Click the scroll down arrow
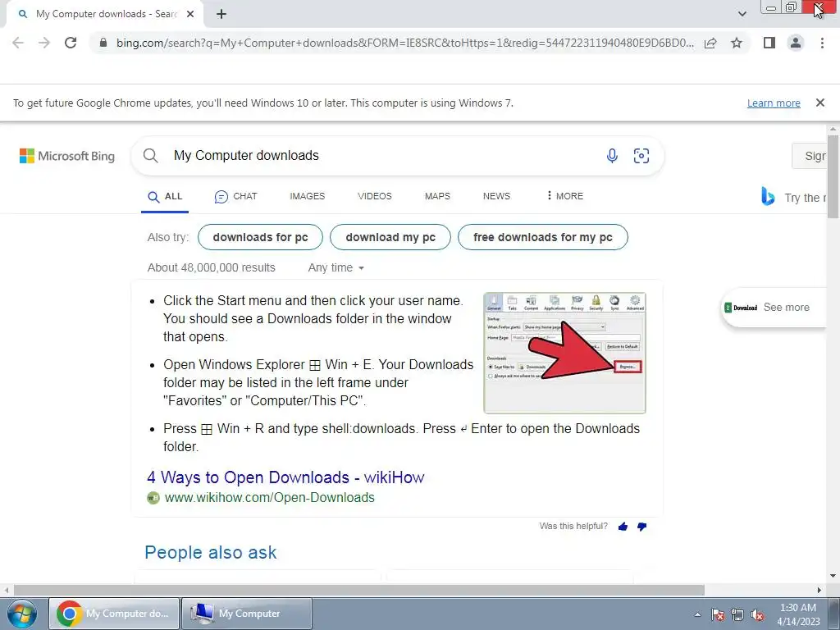 [833, 576]
